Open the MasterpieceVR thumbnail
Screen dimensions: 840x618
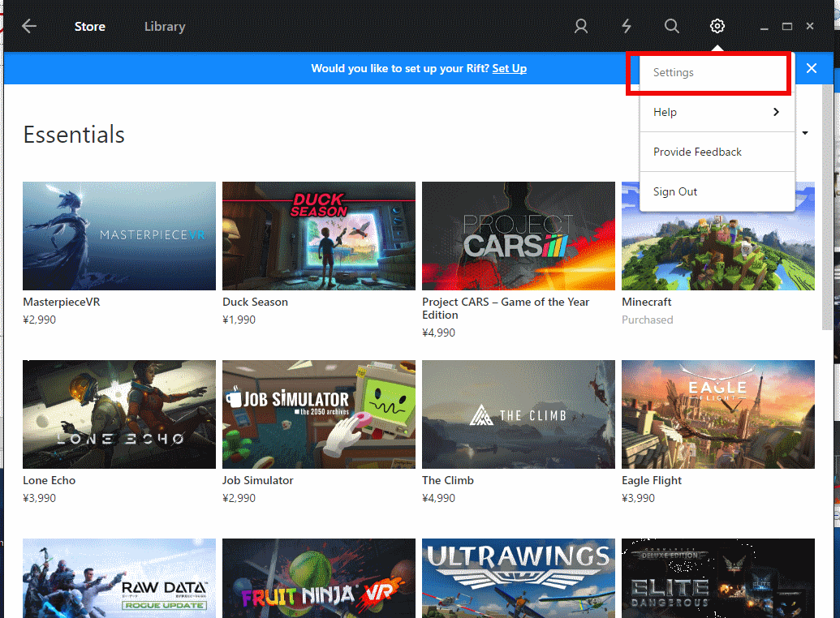119,236
